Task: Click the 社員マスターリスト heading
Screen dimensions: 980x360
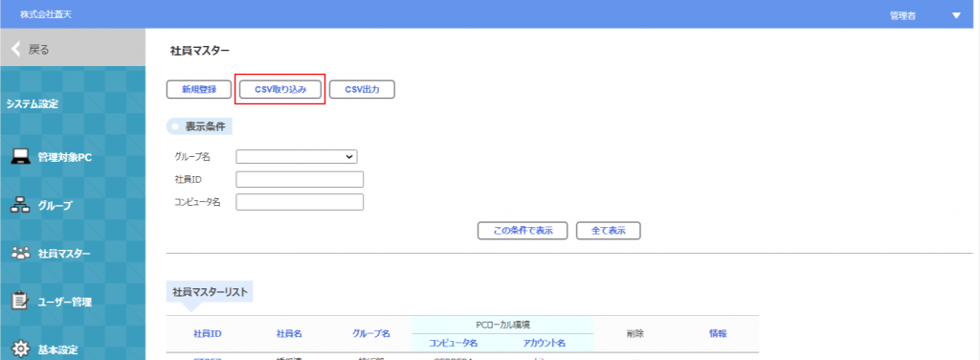Action: [210, 291]
